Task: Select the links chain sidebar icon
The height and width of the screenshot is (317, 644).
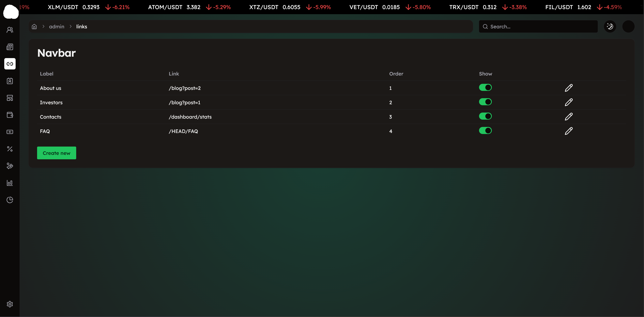Action: tap(10, 64)
